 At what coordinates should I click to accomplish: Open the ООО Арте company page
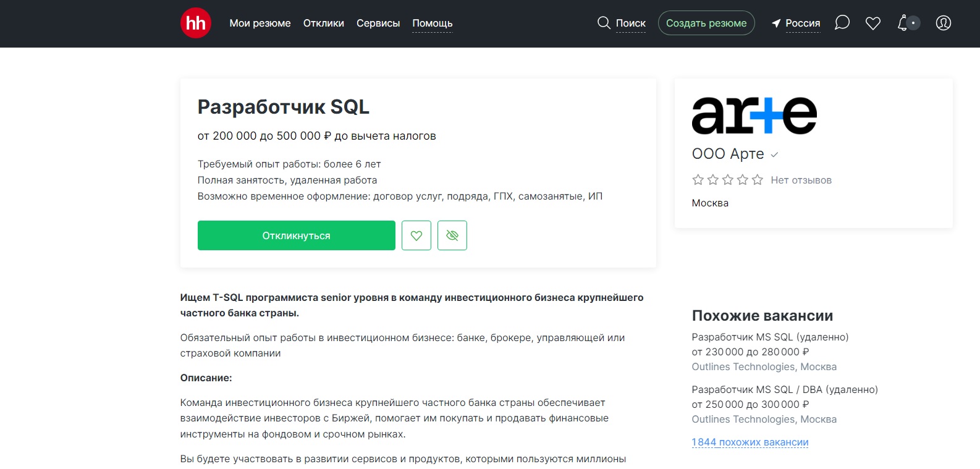click(x=728, y=154)
